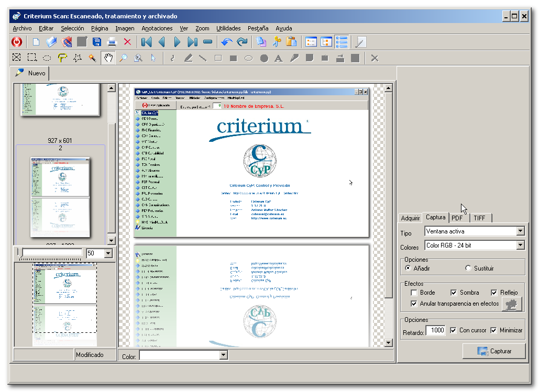539x392 pixels.
Task: Open a file with folder icon
Action: 51,42
